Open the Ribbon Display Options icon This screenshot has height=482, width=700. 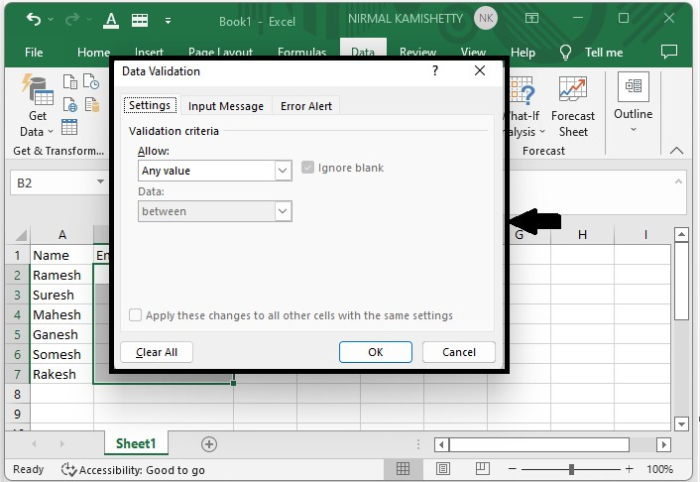click(x=531, y=18)
